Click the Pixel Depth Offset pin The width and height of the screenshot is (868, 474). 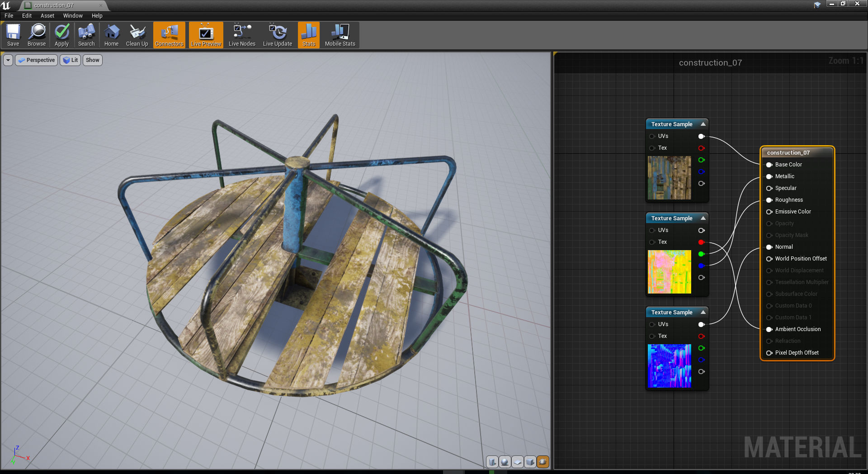[769, 353]
